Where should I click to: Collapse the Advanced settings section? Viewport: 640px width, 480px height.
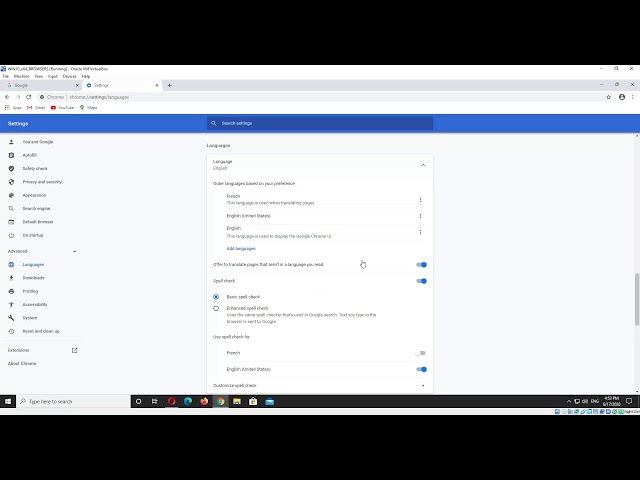75,251
